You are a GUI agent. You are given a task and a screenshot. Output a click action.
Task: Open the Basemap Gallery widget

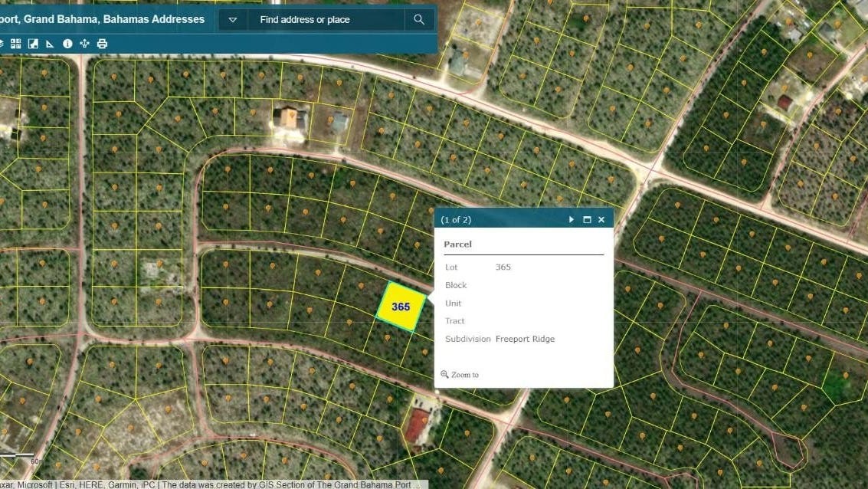point(16,44)
